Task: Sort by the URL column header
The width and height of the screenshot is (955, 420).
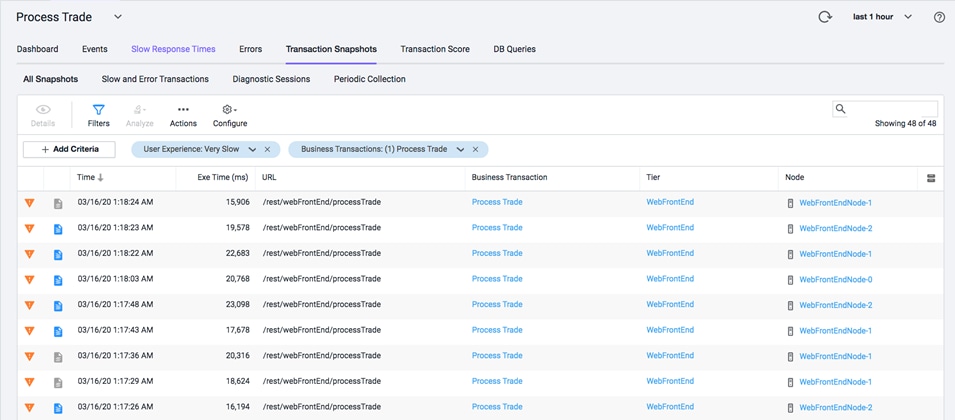Action: 269,178
